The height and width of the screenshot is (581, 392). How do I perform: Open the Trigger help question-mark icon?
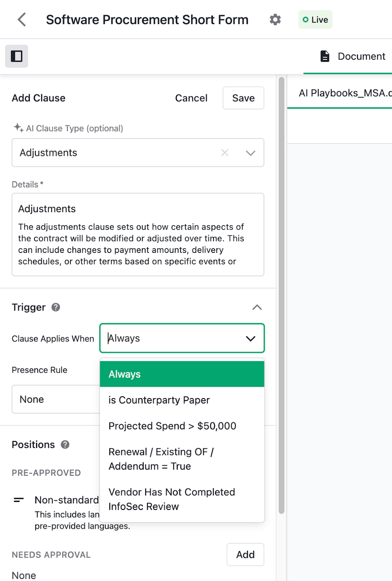56,307
